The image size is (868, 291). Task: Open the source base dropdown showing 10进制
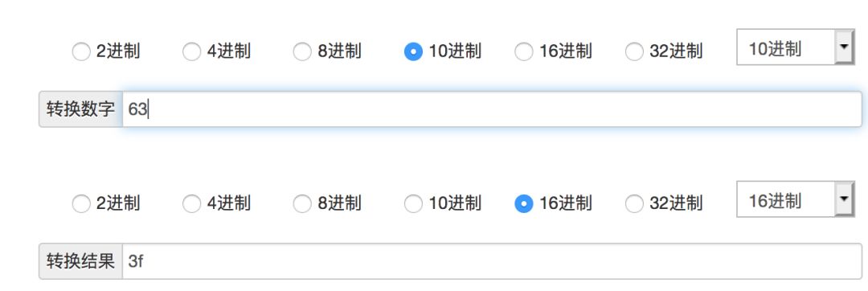tap(796, 47)
